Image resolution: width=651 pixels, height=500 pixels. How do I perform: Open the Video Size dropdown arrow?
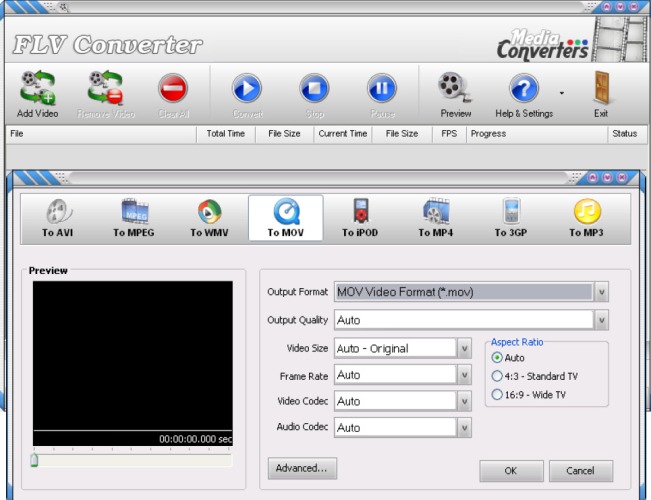coord(465,348)
